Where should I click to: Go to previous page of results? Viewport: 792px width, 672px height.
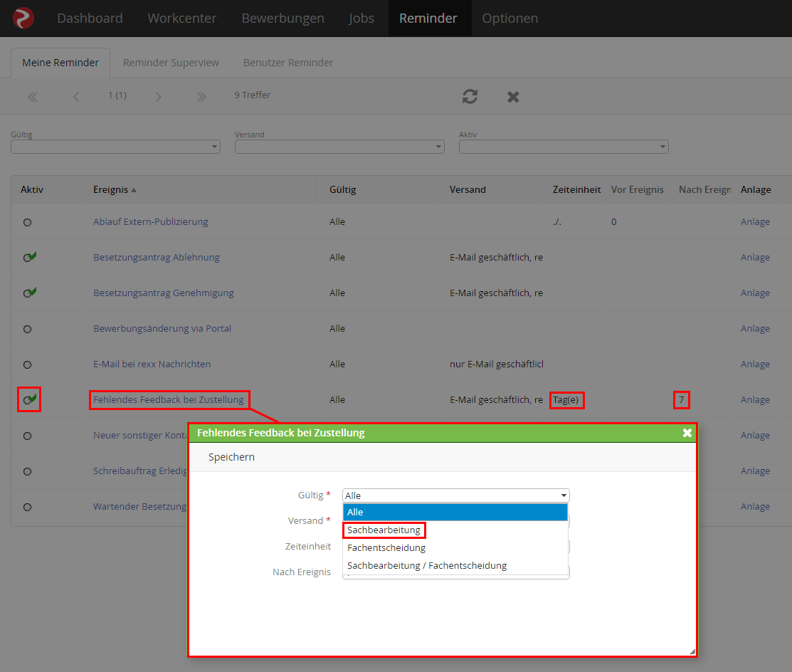click(x=75, y=97)
